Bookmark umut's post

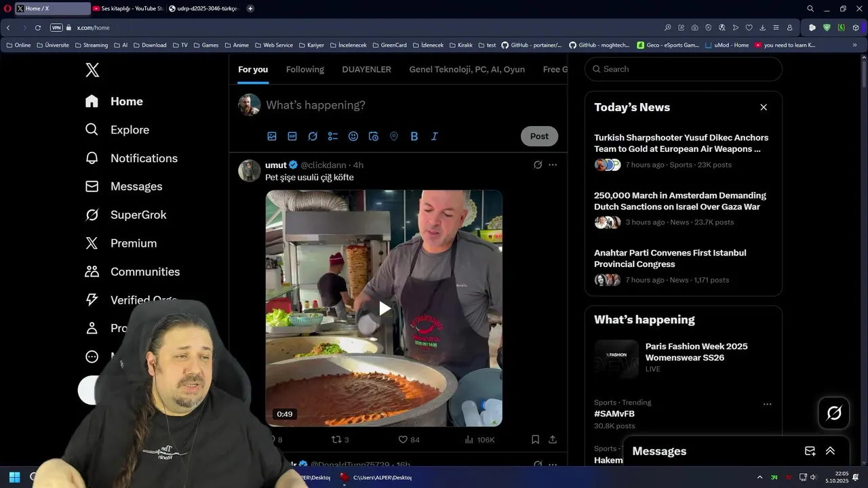pyautogui.click(x=535, y=439)
